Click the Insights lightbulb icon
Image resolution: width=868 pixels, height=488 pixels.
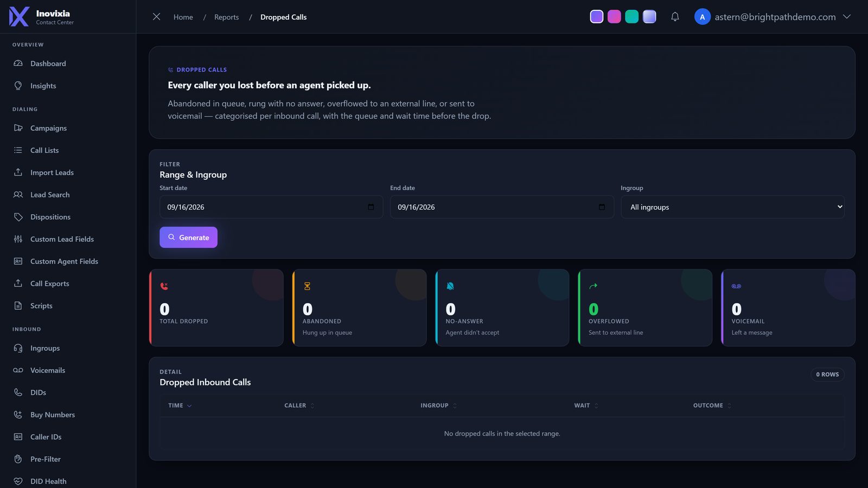pos(18,86)
